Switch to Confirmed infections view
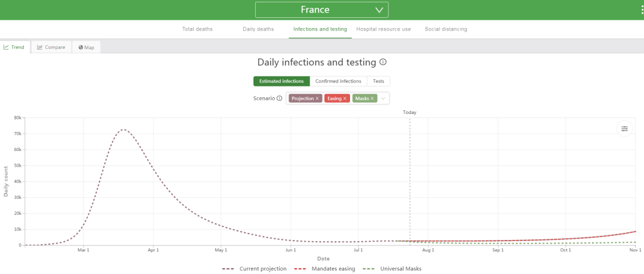 [339, 81]
